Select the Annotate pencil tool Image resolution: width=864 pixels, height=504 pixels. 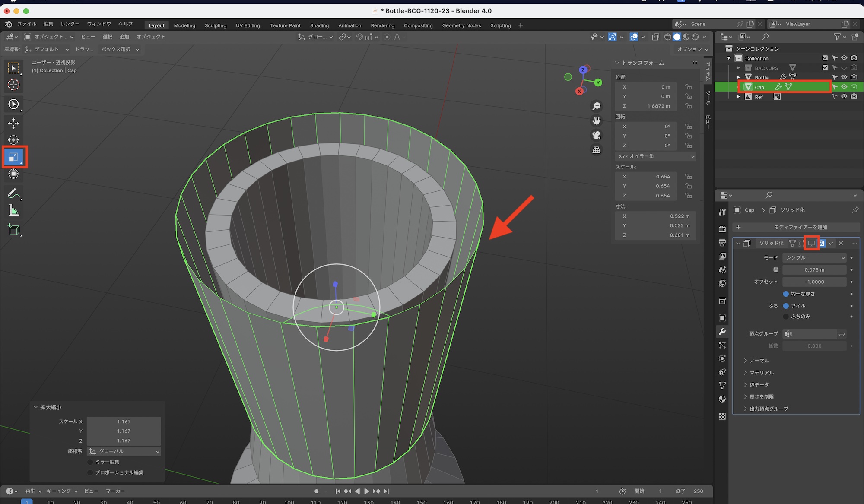pyautogui.click(x=13, y=193)
